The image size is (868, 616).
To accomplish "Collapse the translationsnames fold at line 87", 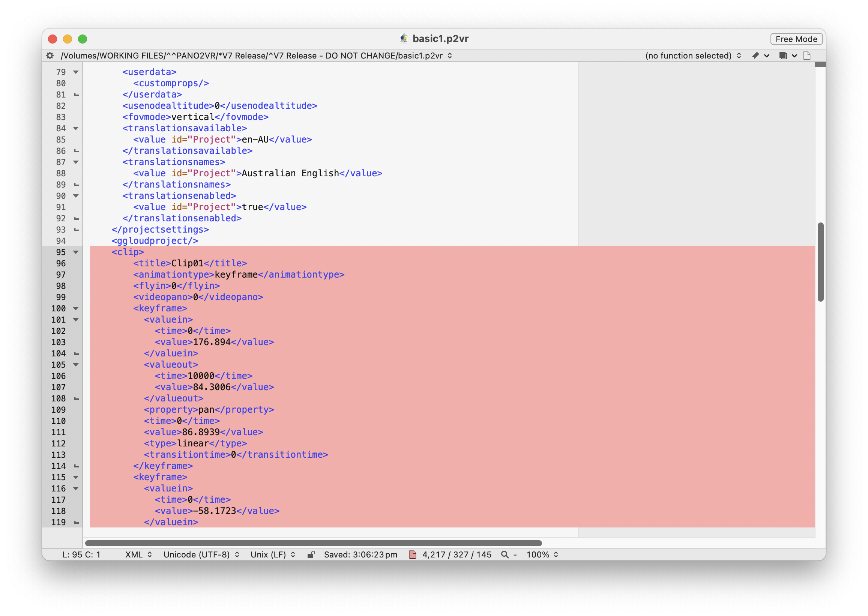I will (76, 162).
